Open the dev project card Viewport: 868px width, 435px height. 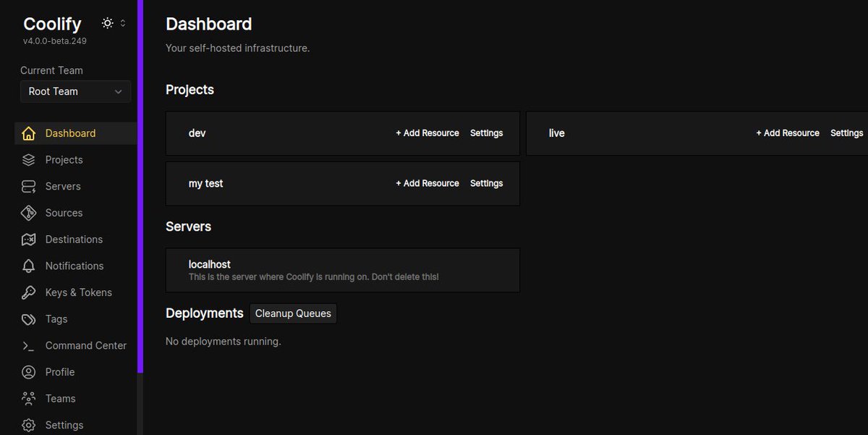(x=343, y=133)
